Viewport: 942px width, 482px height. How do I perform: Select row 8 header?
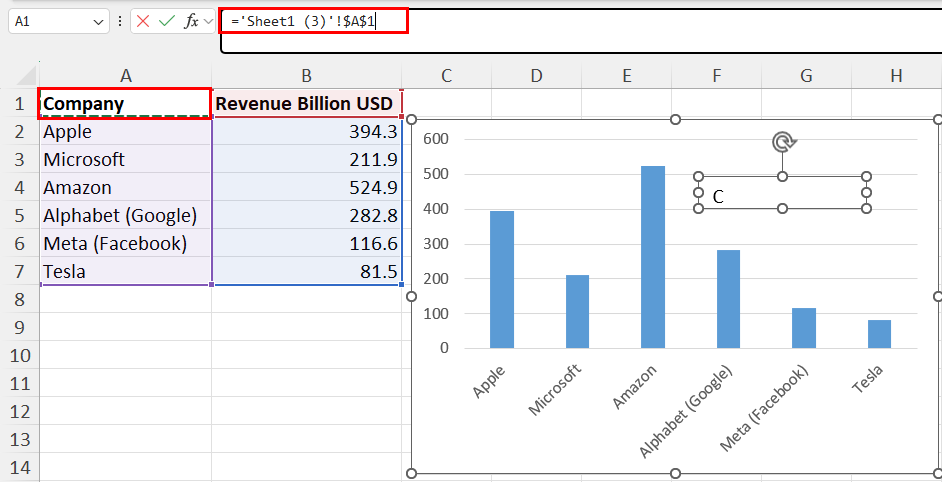[20, 299]
